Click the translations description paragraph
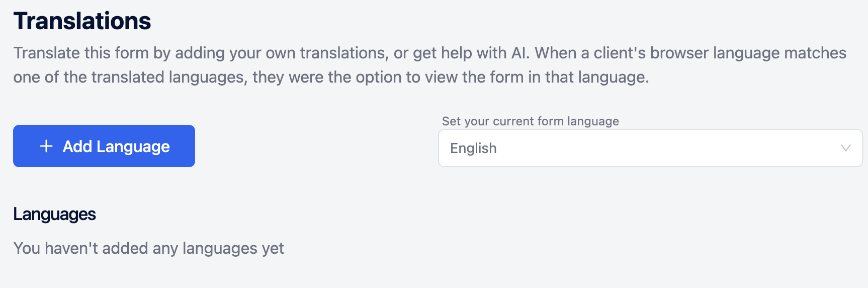The image size is (868, 288). [331, 65]
